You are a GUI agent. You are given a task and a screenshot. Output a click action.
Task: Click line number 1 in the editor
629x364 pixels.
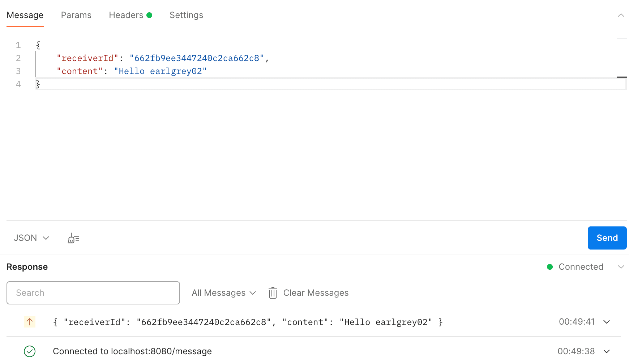[x=18, y=45]
